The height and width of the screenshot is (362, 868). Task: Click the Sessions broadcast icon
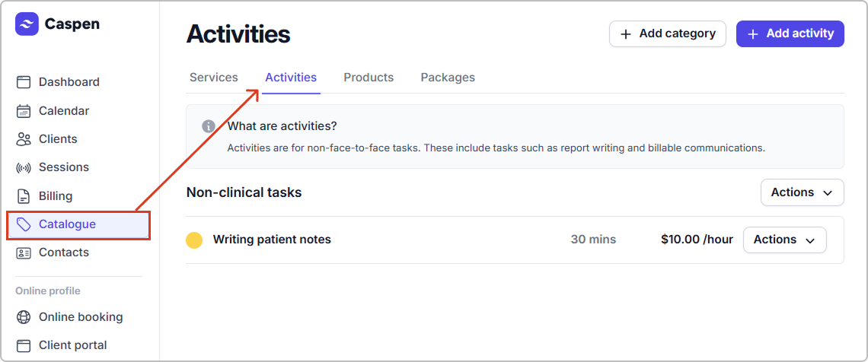pyautogui.click(x=24, y=167)
